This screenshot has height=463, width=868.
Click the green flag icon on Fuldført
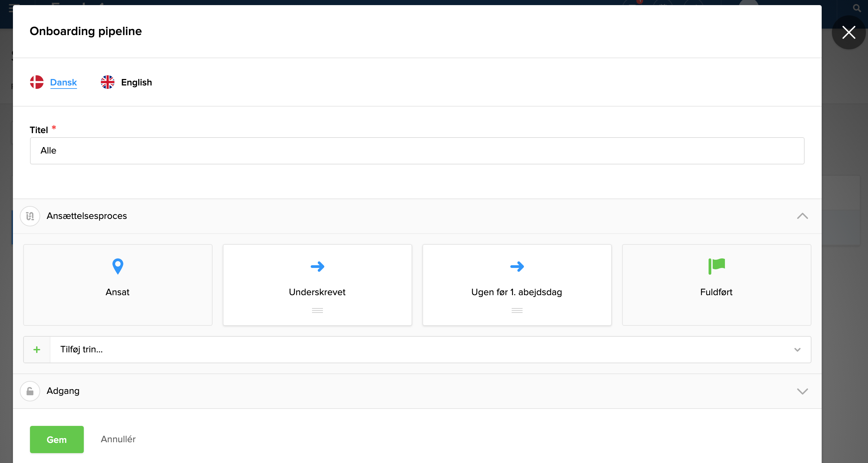click(x=716, y=266)
